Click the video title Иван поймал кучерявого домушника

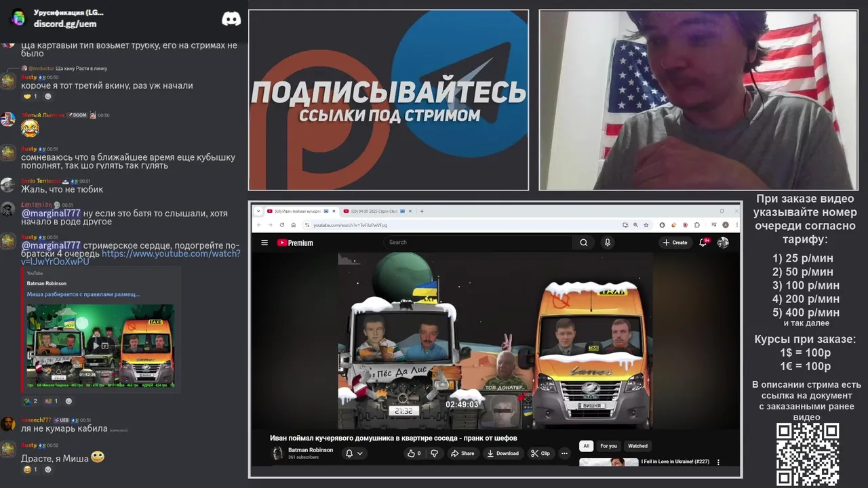point(393,438)
